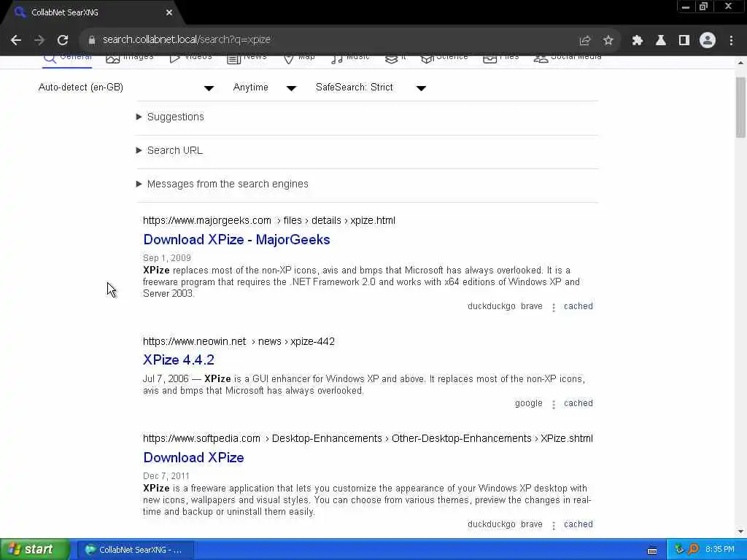Click the network tray icon
This screenshot has height=560, width=747.
pos(679,550)
